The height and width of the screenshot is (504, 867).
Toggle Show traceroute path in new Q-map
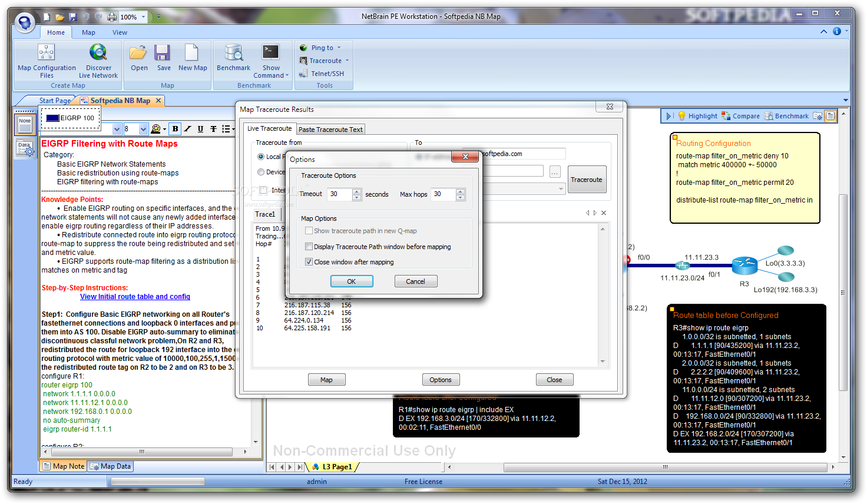[309, 231]
